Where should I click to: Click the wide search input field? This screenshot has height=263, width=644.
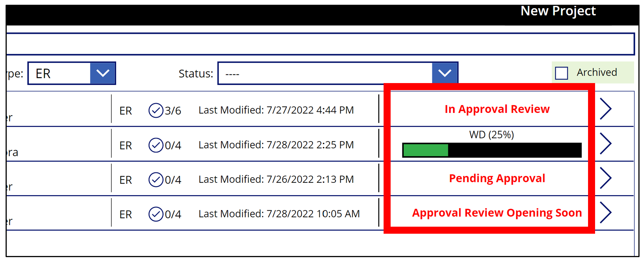coord(321,44)
